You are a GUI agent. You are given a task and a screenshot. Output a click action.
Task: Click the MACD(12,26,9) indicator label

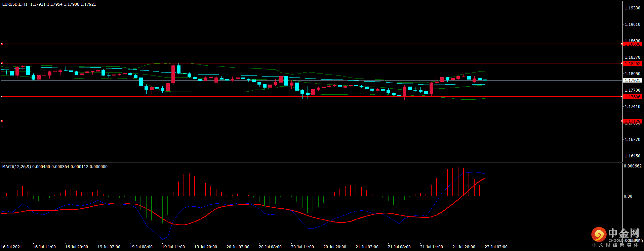(x=16, y=167)
